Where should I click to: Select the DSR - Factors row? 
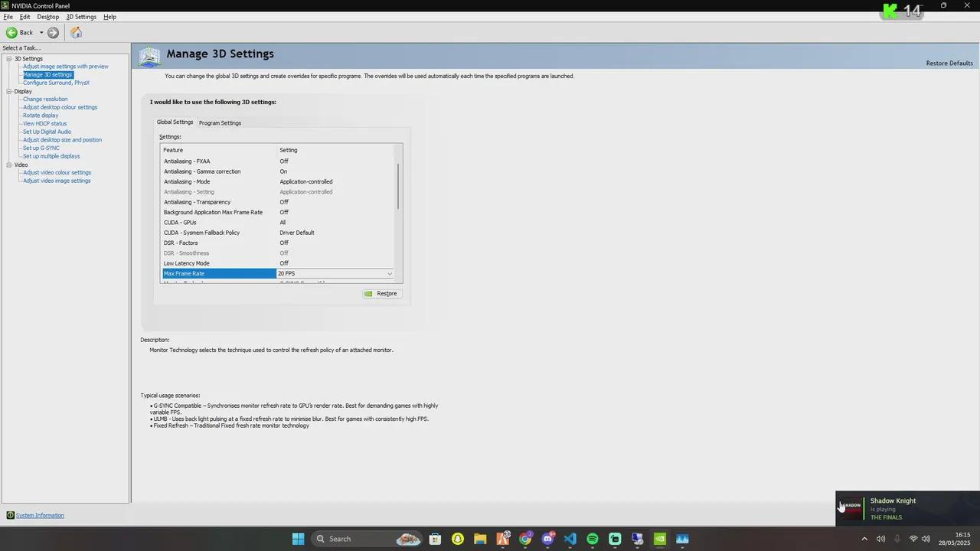coord(279,243)
